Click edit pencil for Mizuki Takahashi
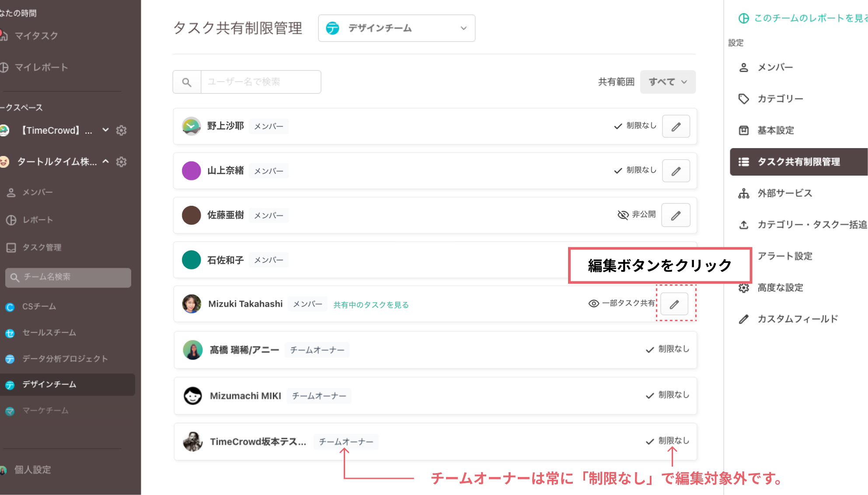Screen dimensions: 868x495 (674, 304)
